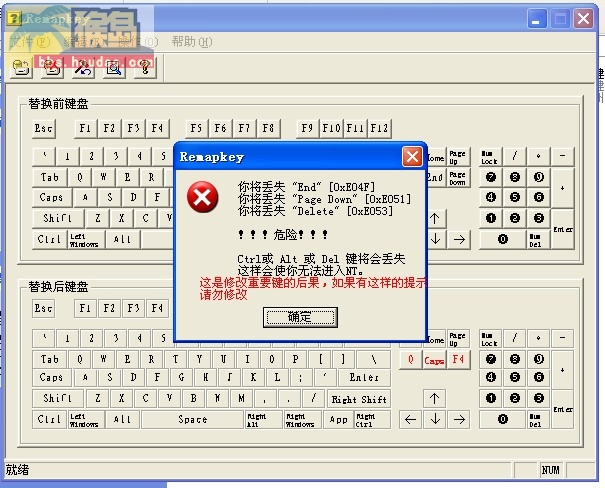The image size is (605, 488).
Task: Click the Page Up key on upper keyboard
Action: pyautogui.click(x=458, y=157)
